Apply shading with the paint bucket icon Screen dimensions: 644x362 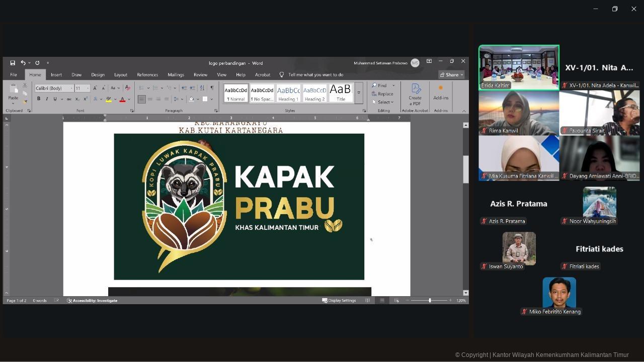[191, 99]
